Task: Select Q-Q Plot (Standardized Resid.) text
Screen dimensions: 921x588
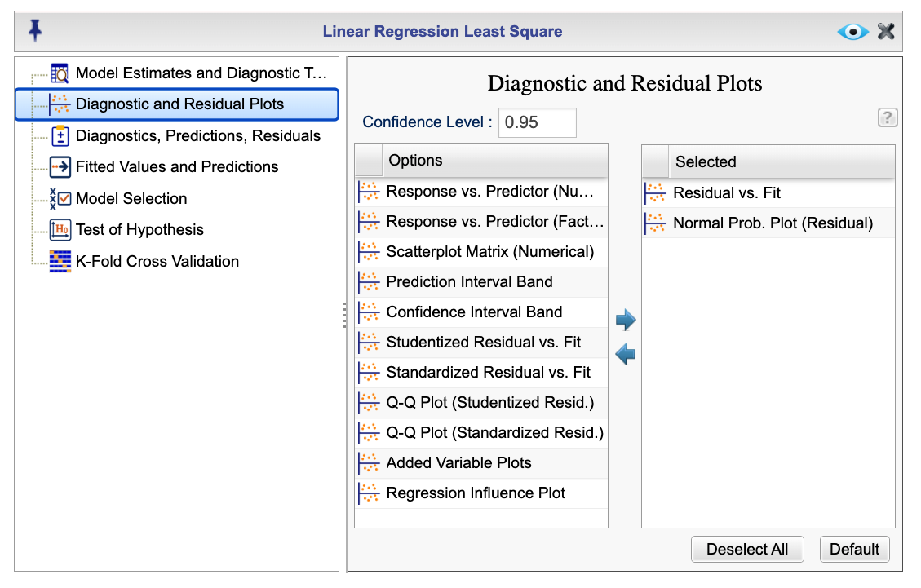Action: pos(494,433)
